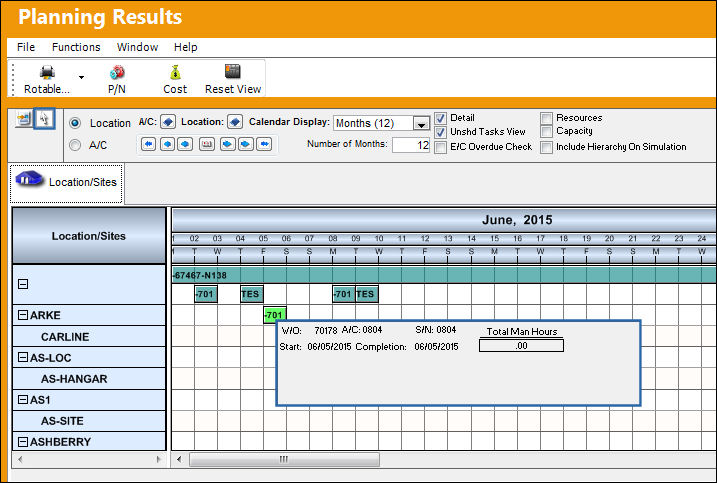Click the calendar scrollbar left arrow
Viewport: 717px width, 483px height.
[179, 459]
